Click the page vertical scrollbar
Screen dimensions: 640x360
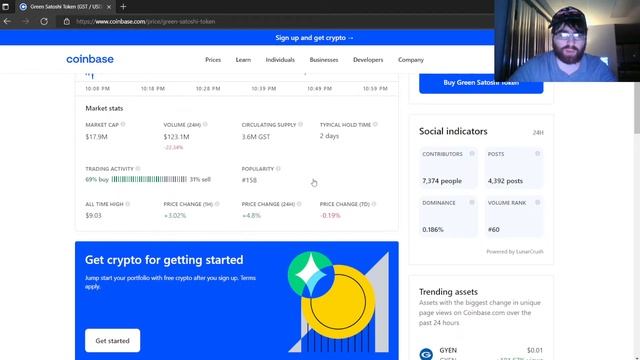pyautogui.click(x=637, y=107)
